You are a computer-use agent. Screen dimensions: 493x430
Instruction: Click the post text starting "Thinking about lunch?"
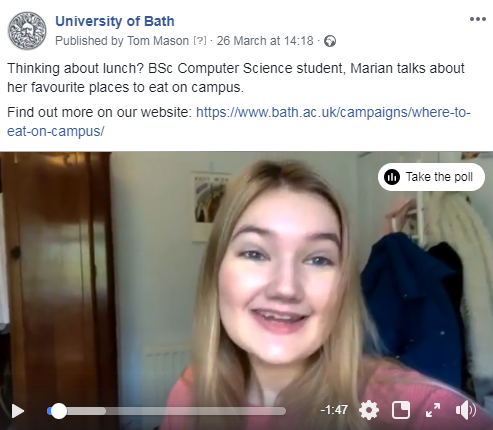[236, 78]
